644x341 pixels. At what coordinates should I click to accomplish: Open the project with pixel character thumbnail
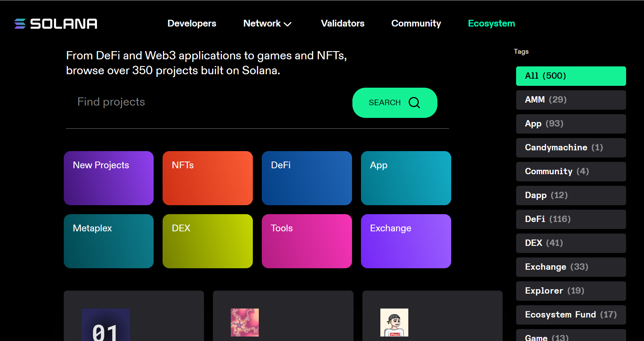click(433, 316)
